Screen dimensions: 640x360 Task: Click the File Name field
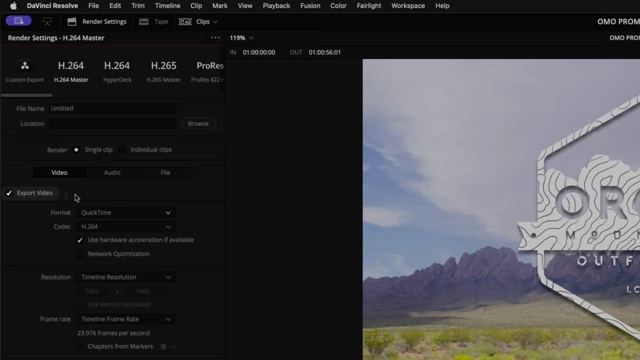tap(112, 108)
